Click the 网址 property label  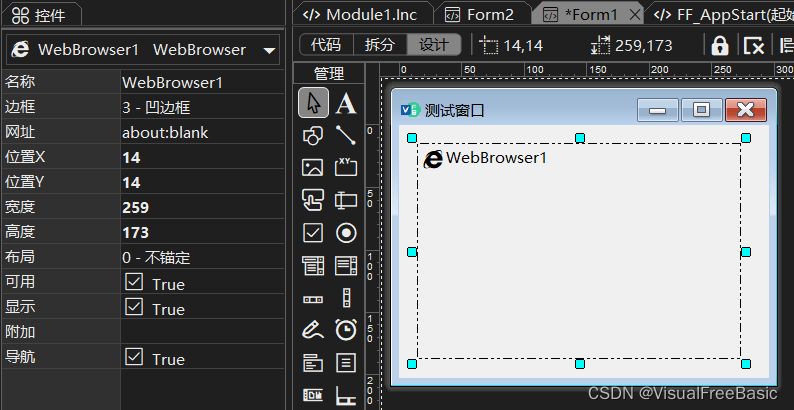tap(20, 132)
